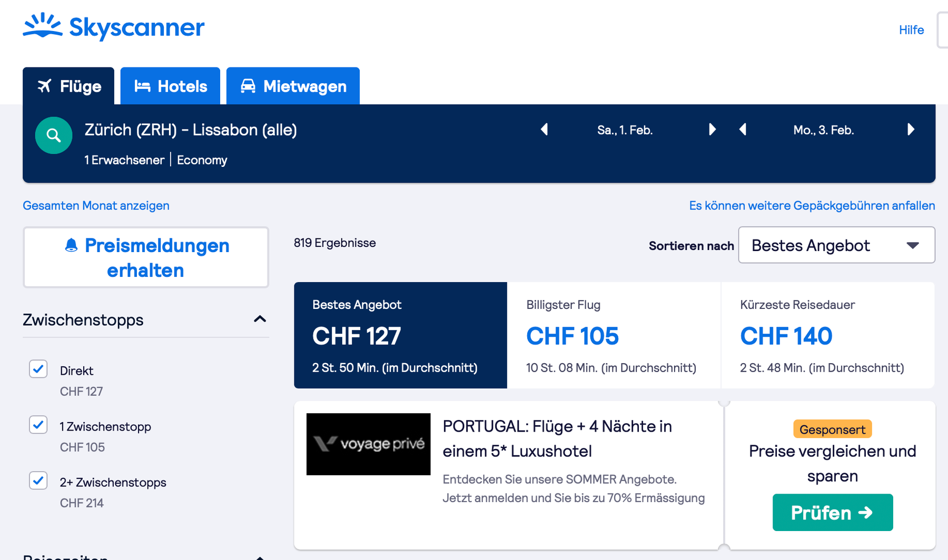Open the Bestes Angebot sort dropdown
The height and width of the screenshot is (560, 948).
836,245
